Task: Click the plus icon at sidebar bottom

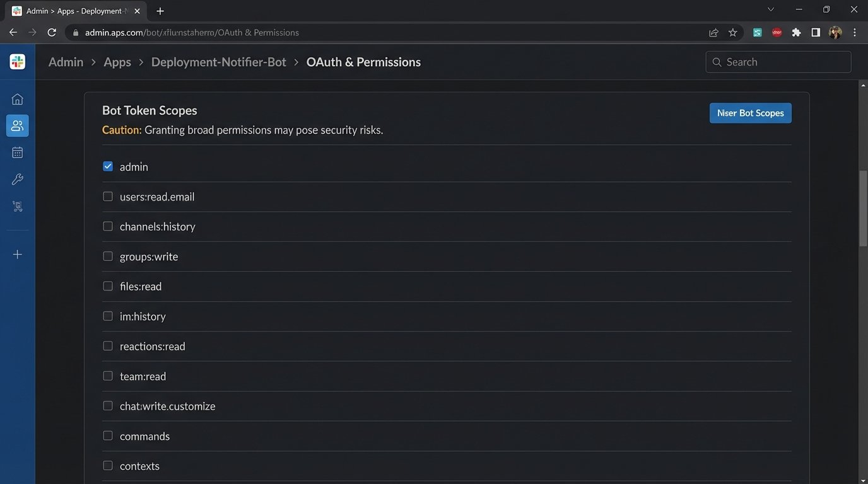Action: [17, 254]
